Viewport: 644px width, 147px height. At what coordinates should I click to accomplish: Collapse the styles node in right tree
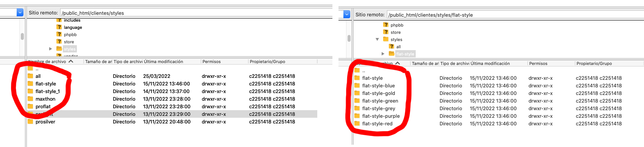pyautogui.click(x=377, y=39)
